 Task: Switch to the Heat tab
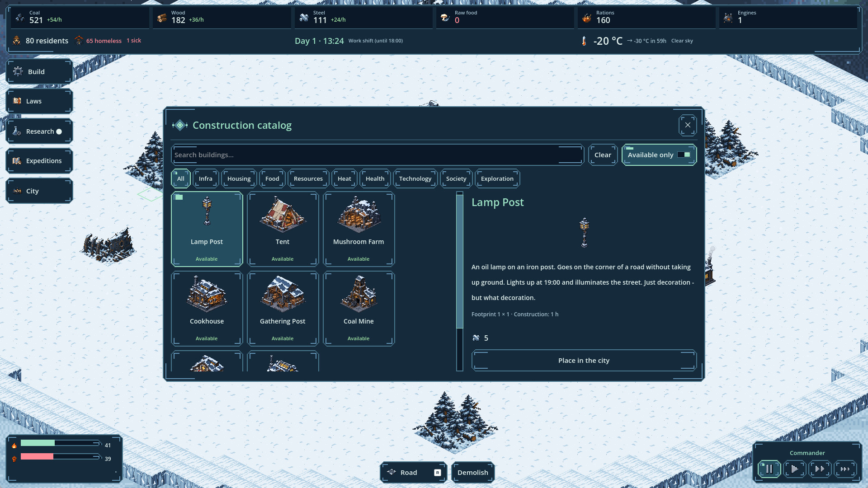pyautogui.click(x=344, y=178)
